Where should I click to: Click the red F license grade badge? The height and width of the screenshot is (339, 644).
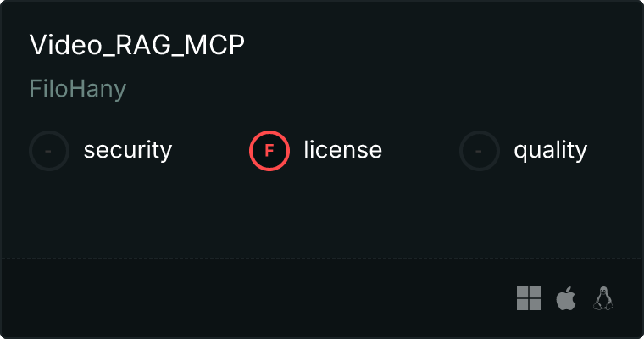269,151
